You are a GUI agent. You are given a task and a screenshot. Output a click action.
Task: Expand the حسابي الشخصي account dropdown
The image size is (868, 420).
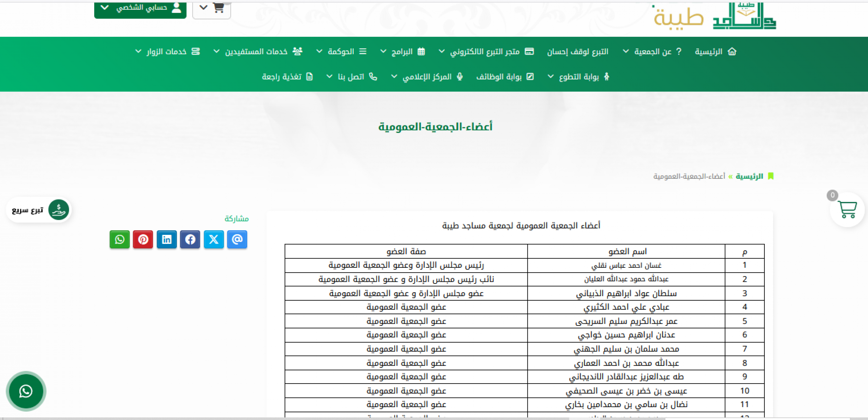click(140, 8)
